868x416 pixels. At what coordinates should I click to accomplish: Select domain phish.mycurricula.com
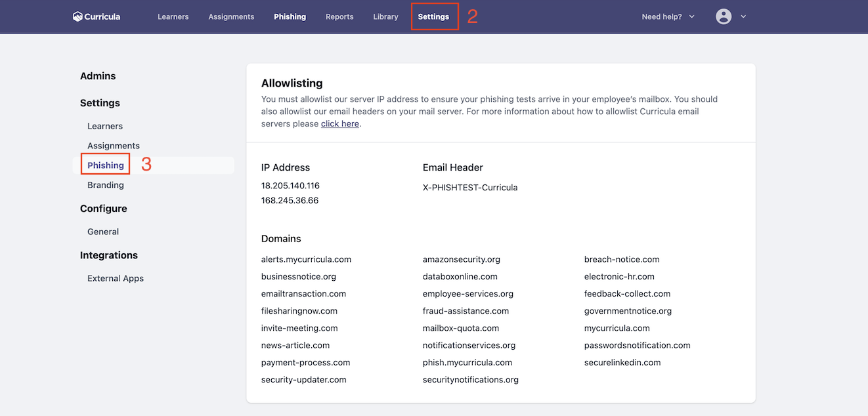tap(467, 362)
